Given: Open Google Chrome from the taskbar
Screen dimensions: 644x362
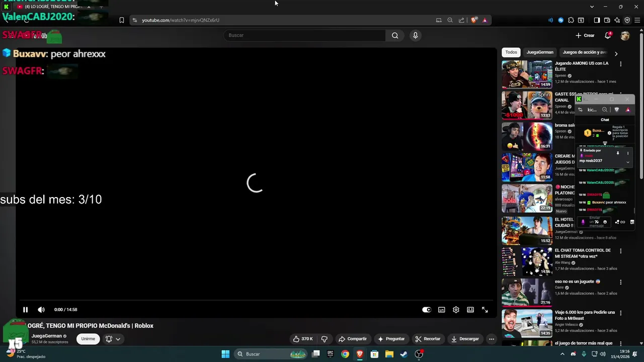Looking at the screenshot, I should click(x=345, y=354).
